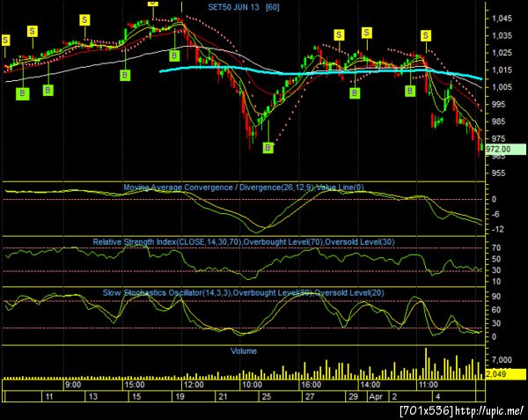Click the 1,035 price axis value
The height and width of the screenshot is (420, 528).
coord(502,35)
